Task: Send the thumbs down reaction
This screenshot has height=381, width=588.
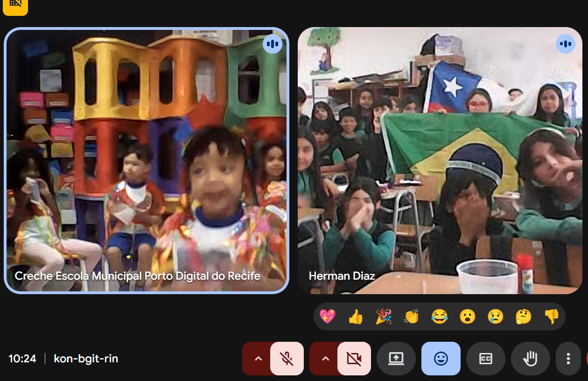Action: tap(552, 317)
